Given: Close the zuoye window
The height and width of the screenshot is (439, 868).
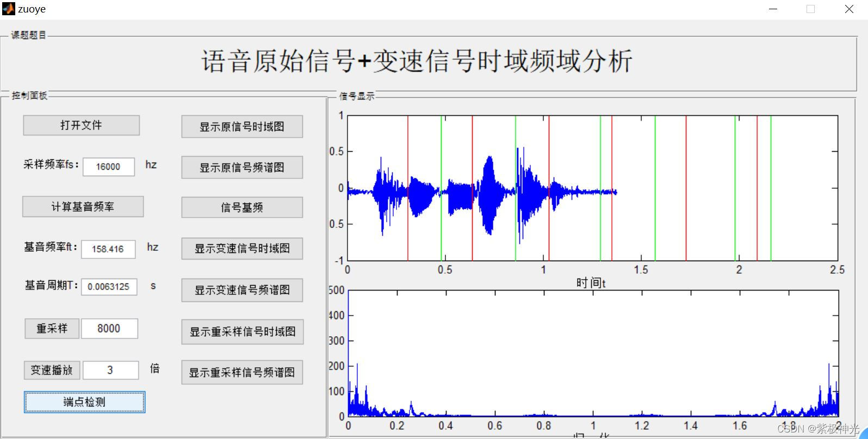Looking at the screenshot, I should coord(849,9).
